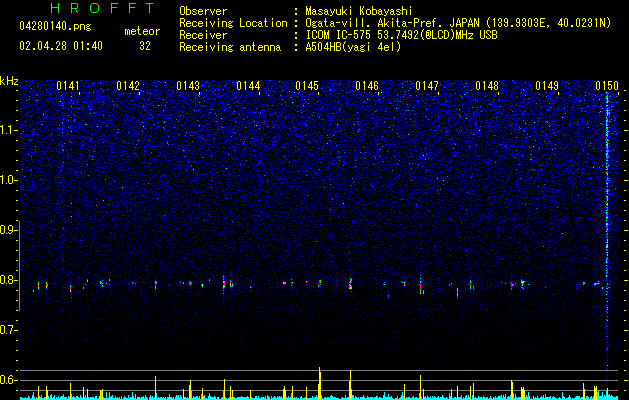Click the 0141 time marker

tap(68, 86)
